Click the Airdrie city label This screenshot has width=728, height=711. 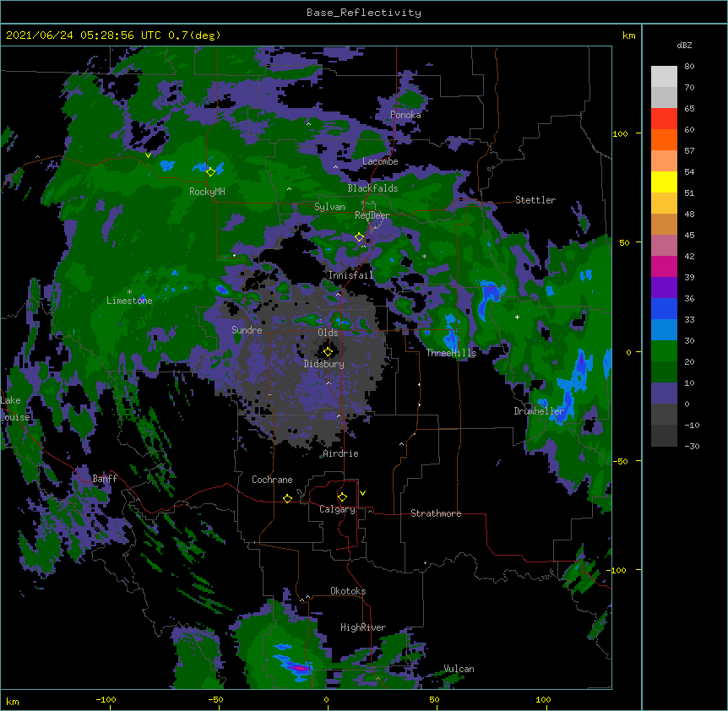[x=340, y=453]
